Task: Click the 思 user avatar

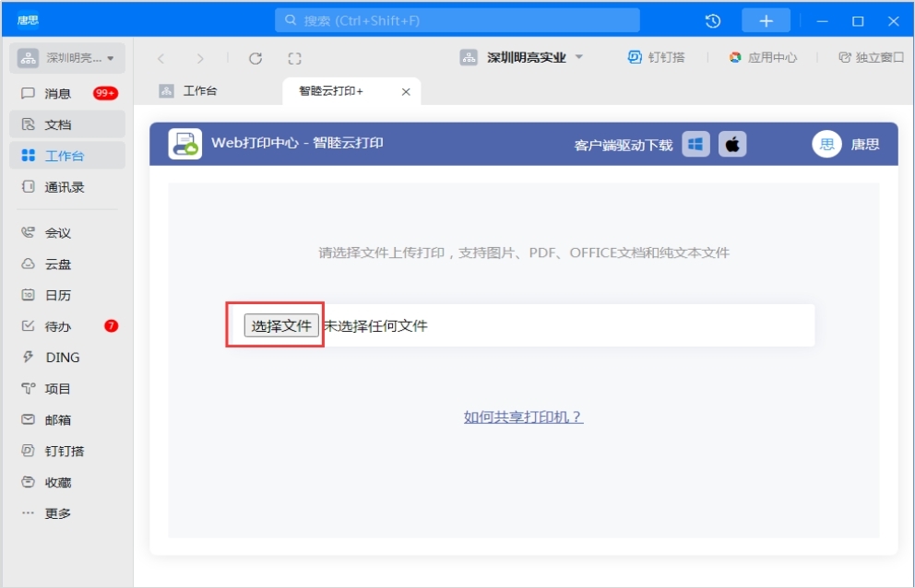Action: pos(826,144)
